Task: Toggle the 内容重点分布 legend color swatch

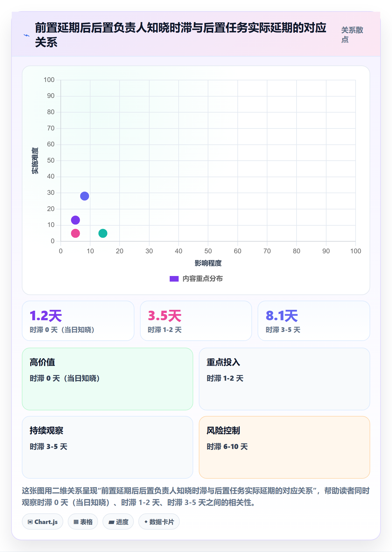Action: [x=174, y=279]
